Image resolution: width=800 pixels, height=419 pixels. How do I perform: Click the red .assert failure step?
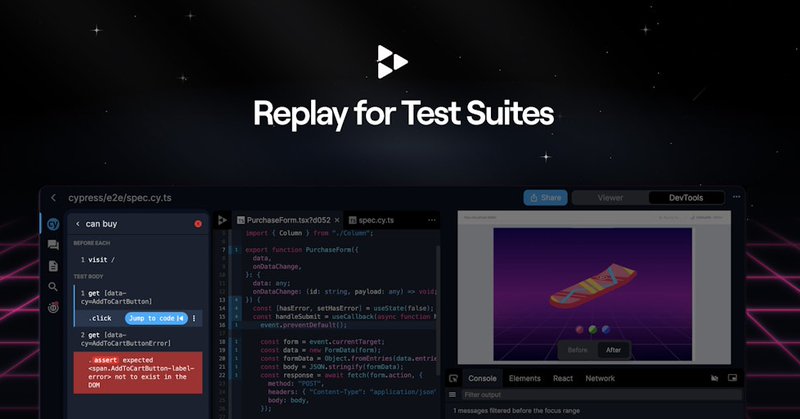tap(138, 373)
